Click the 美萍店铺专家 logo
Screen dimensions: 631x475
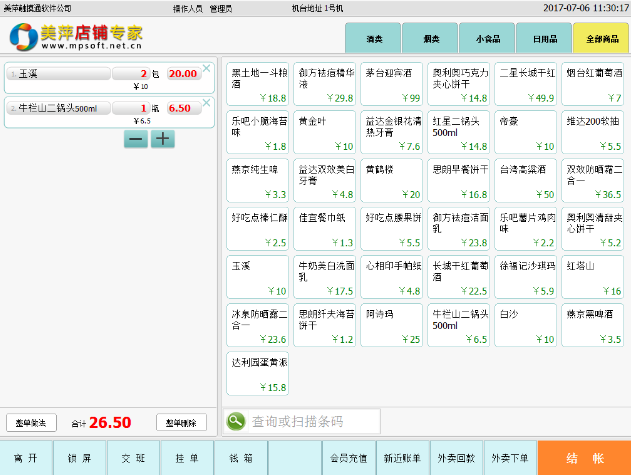[76, 36]
